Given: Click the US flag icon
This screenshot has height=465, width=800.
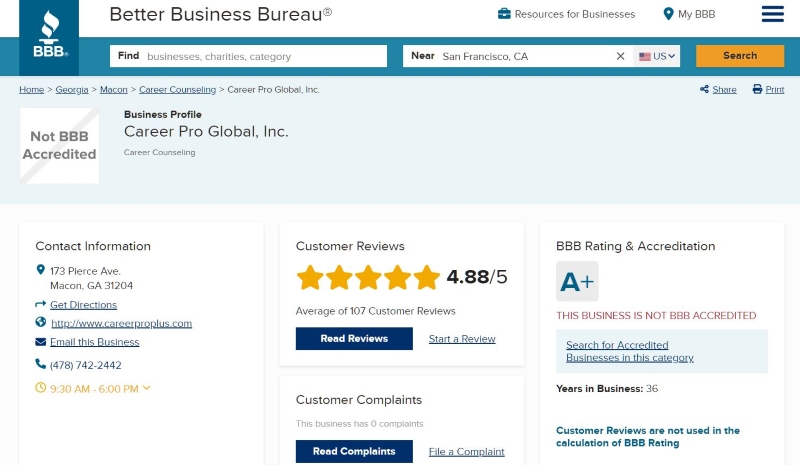Looking at the screenshot, I should [x=645, y=57].
